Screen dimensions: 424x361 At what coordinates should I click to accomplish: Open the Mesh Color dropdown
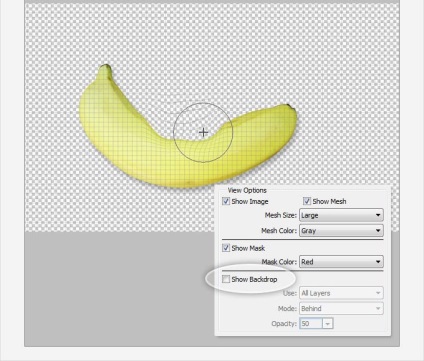(341, 231)
